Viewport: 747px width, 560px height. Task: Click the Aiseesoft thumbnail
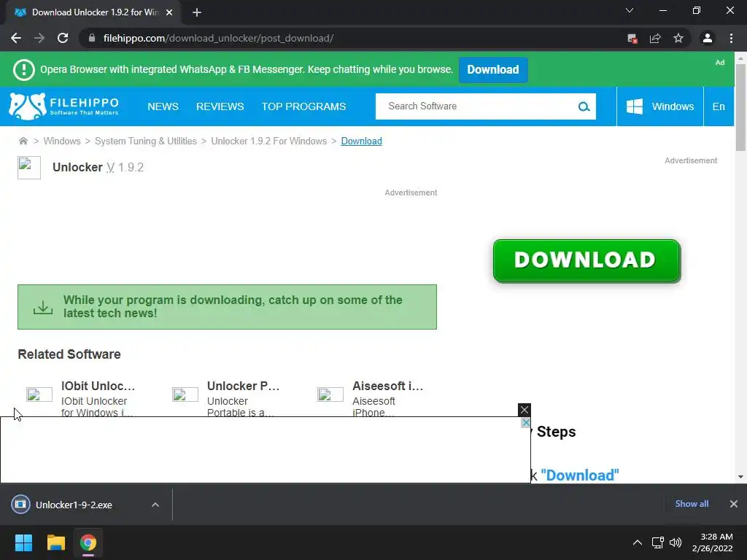coord(330,394)
